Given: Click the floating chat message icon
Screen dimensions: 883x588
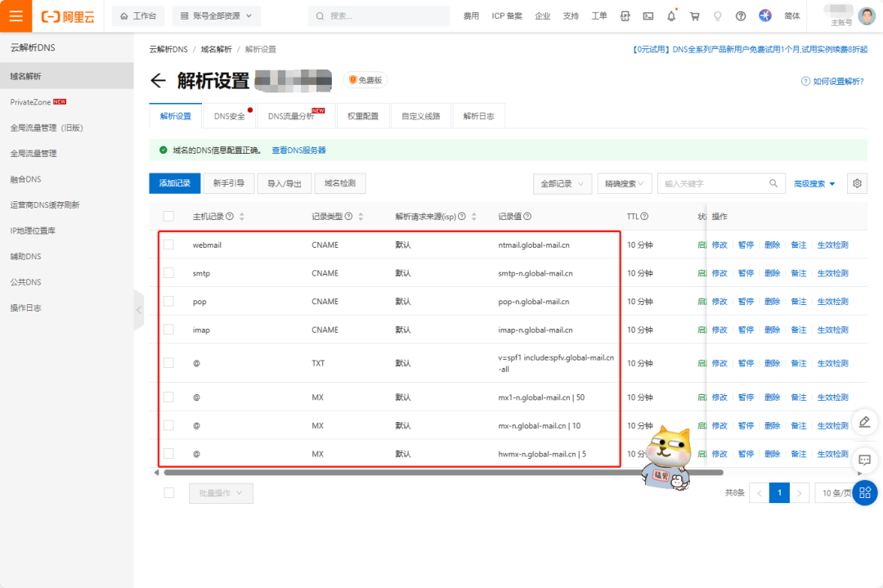Looking at the screenshot, I should click(864, 458).
